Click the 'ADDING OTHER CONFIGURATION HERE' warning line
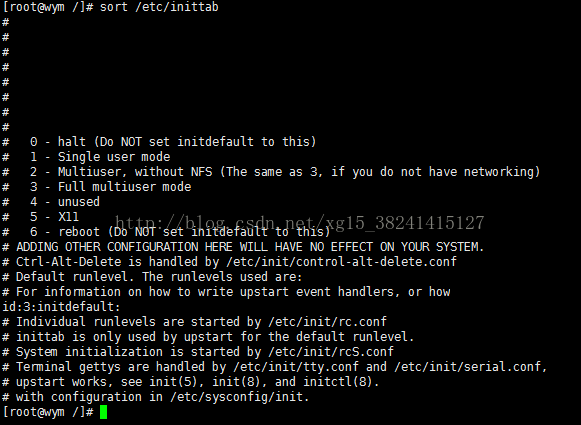581x425 pixels. (243, 247)
